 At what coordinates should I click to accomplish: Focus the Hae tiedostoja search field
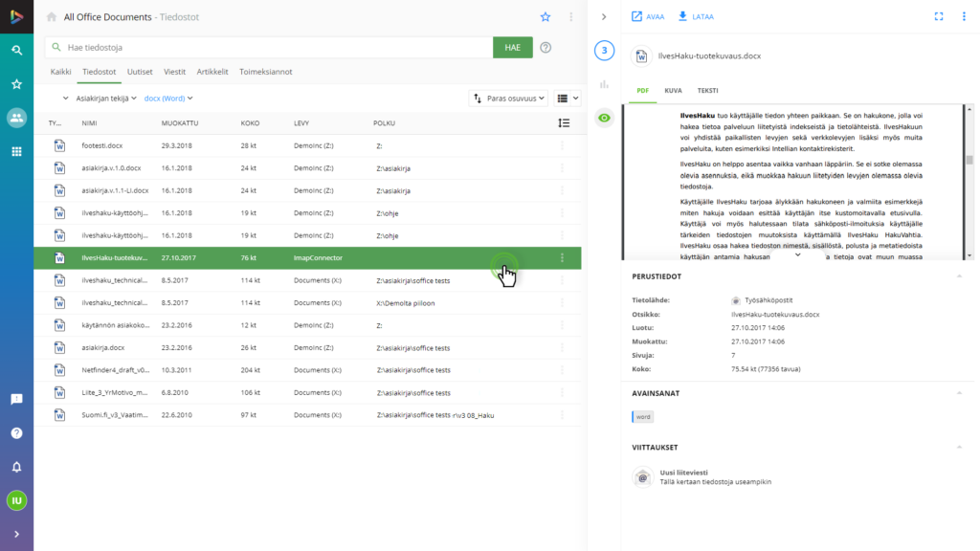(x=269, y=48)
